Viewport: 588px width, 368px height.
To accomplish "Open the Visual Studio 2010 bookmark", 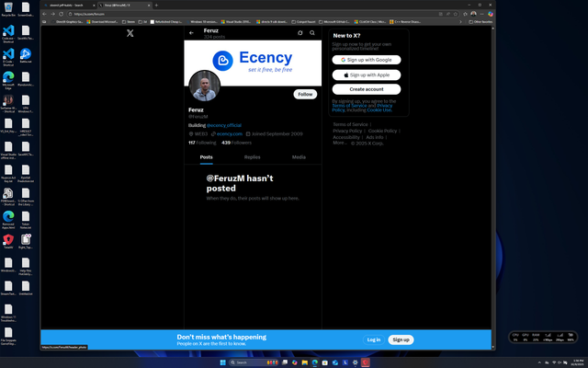I will [236, 22].
